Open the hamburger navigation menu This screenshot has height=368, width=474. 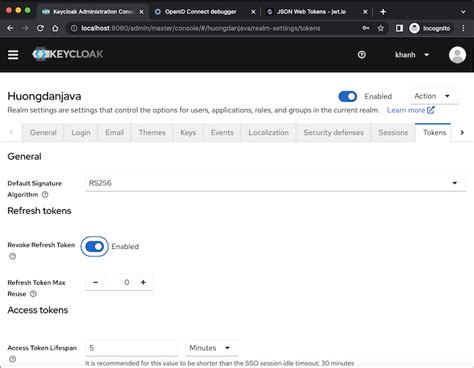[x=13, y=55]
